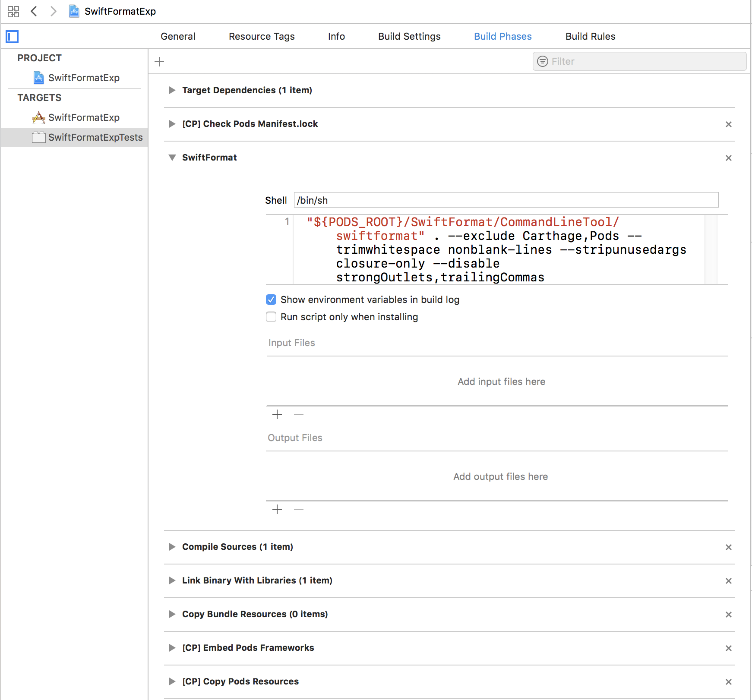Click inside the swiftformat script editor
Viewport: 752px width, 700px height.
[499, 249]
